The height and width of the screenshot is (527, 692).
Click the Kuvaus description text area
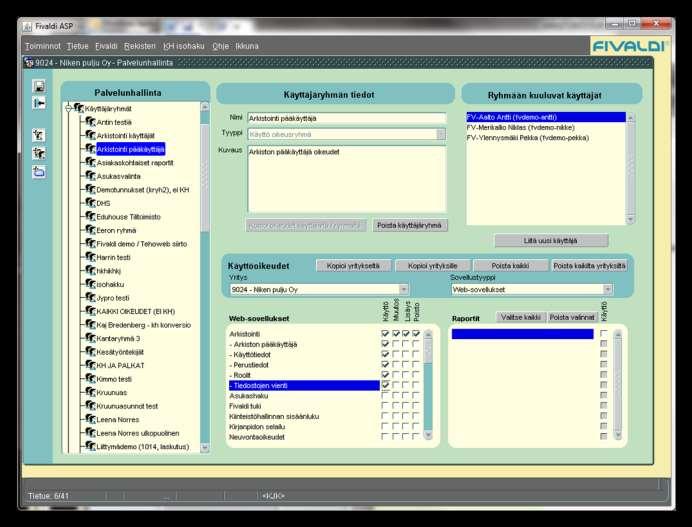click(x=347, y=179)
